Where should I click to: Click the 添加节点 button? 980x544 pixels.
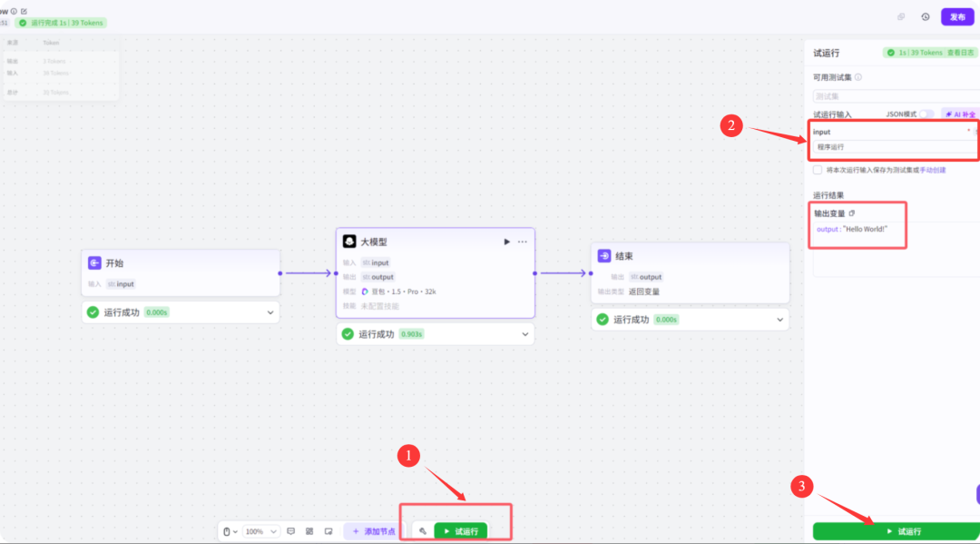tap(373, 531)
